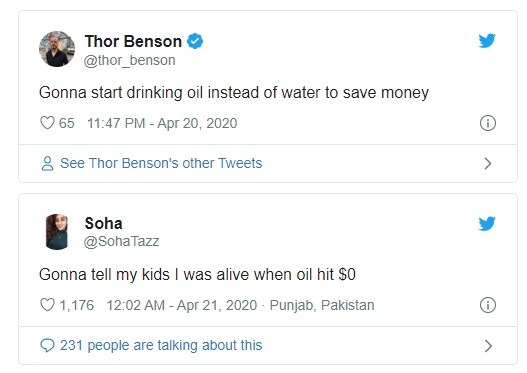Screen dimensions: 527x373
Task: Open timestamp 11:47 PM - Apr 20, 2020
Action: click(x=162, y=123)
